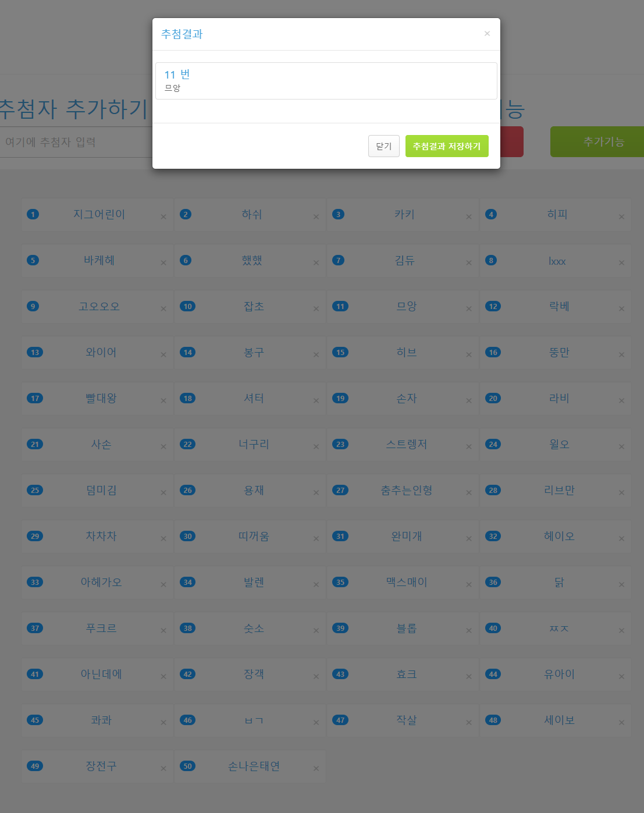Close the 추첨결과 dialog with X
The width and height of the screenshot is (644, 813).
coord(487,34)
